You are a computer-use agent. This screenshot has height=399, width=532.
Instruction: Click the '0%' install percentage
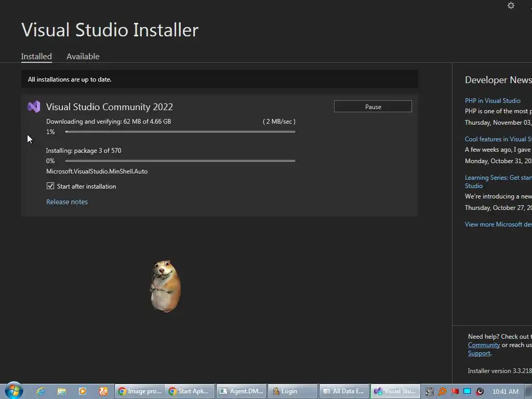[x=50, y=161]
